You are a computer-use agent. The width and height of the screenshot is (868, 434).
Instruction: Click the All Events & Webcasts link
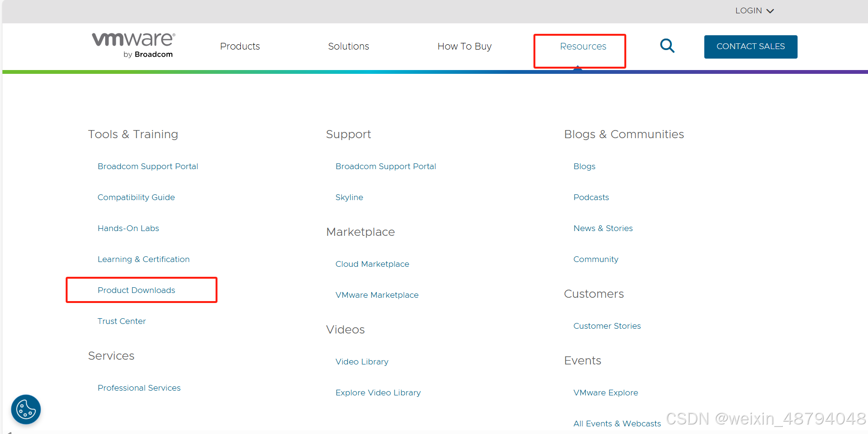617,424
